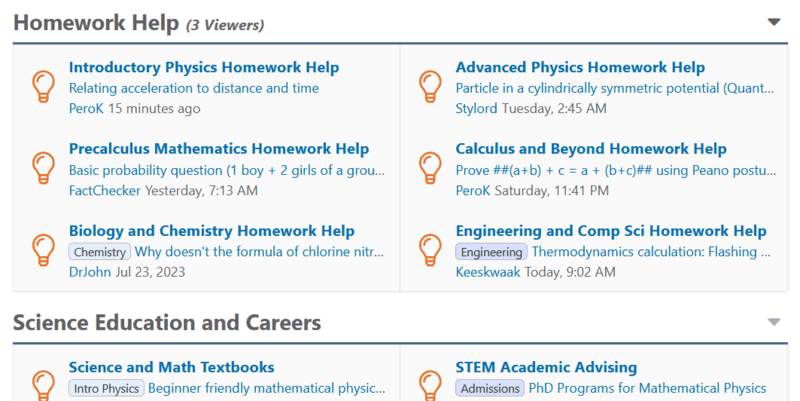The width and height of the screenshot is (800, 401).
Task: Collapse the Homework Help section arrow
Action: click(x=774, y=22)
